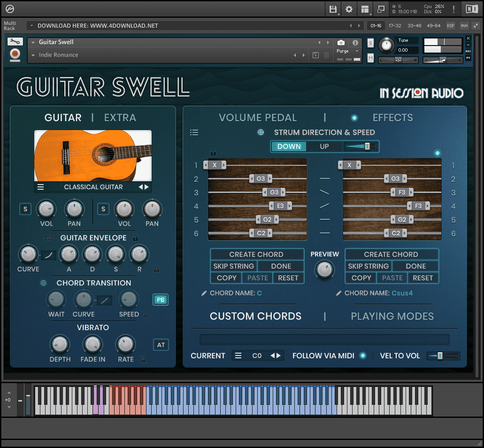Click the globe icon beside Chord Transition
This screenshot has width=484, height=448.
pyautogui.click(x=44, y=283)
